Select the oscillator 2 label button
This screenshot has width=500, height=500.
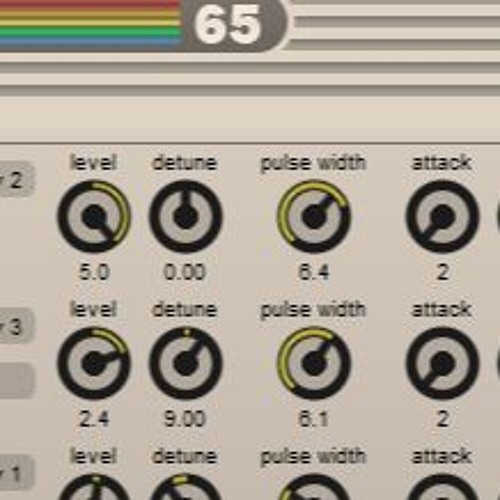click(16, 180)
